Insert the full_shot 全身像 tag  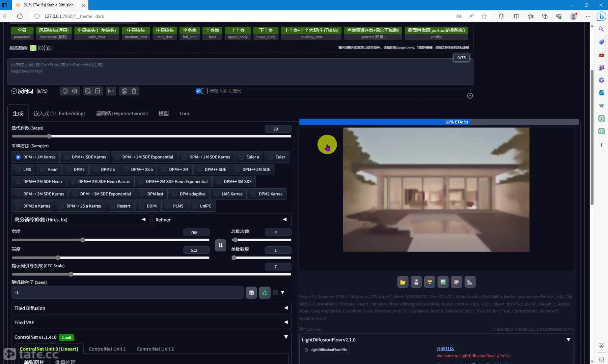point(190,33)
